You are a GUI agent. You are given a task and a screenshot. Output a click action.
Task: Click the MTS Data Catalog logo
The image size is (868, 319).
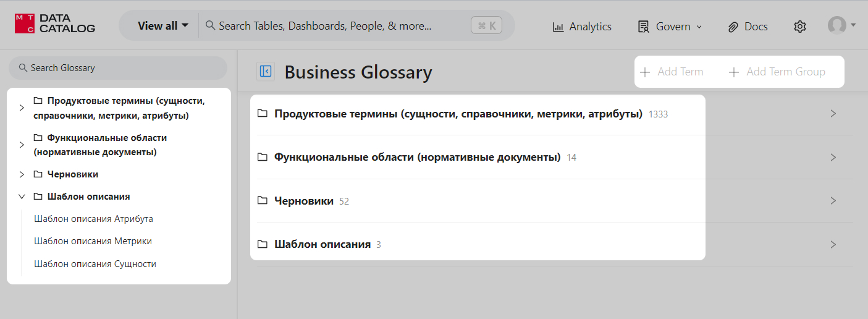55,24
